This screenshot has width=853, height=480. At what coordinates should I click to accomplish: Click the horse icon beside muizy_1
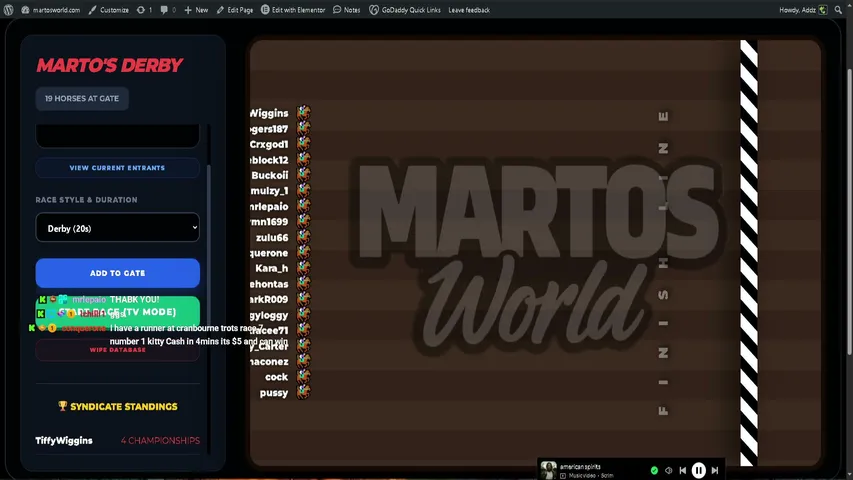[x=303, y=190]
